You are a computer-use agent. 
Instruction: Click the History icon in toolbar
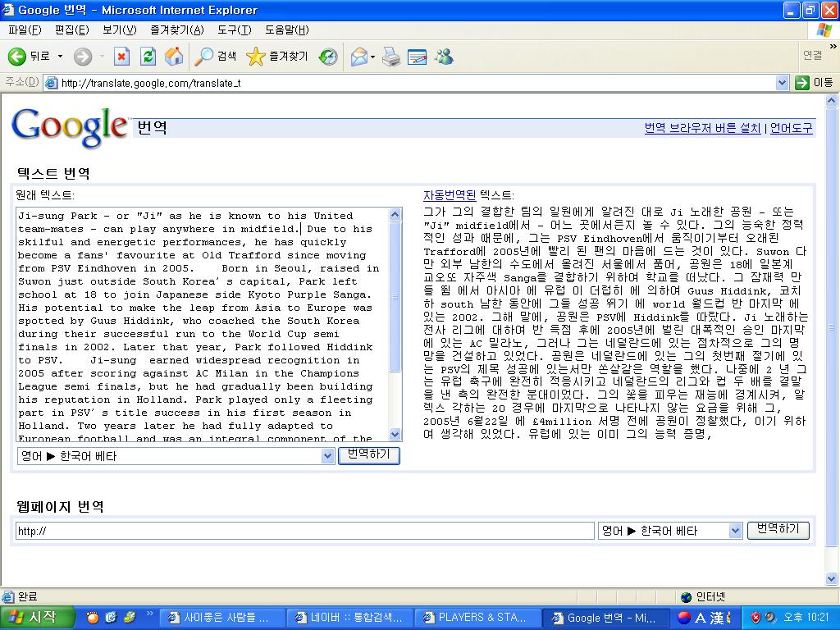(x=328, y=57)
